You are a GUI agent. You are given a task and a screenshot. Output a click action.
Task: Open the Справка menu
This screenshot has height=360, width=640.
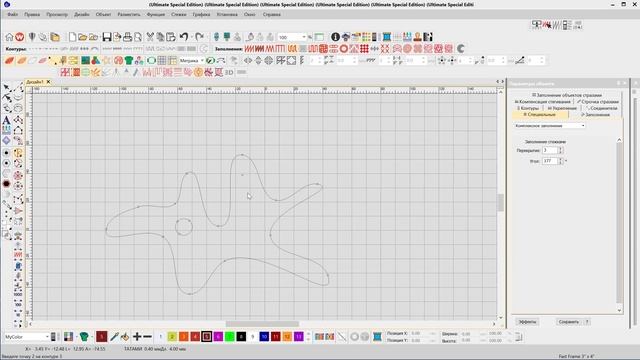click(271, 14)
